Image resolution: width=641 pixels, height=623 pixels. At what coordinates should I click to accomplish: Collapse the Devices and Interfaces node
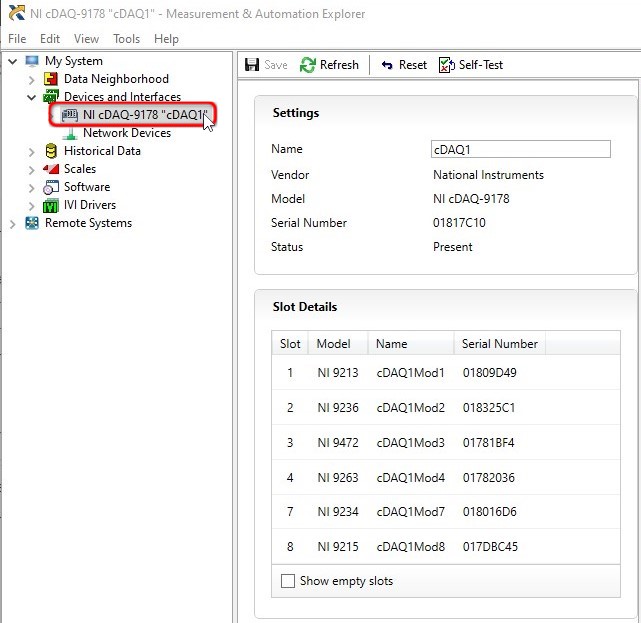click(x=31, y=97)
